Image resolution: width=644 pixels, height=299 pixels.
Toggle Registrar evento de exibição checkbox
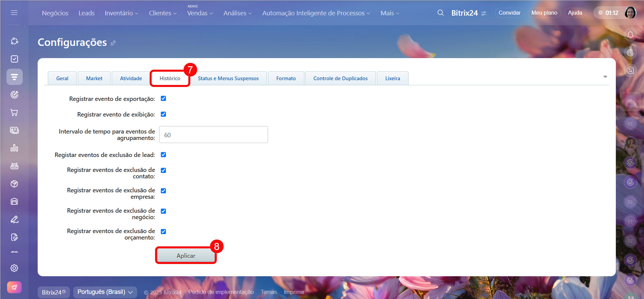click(163, 114)
